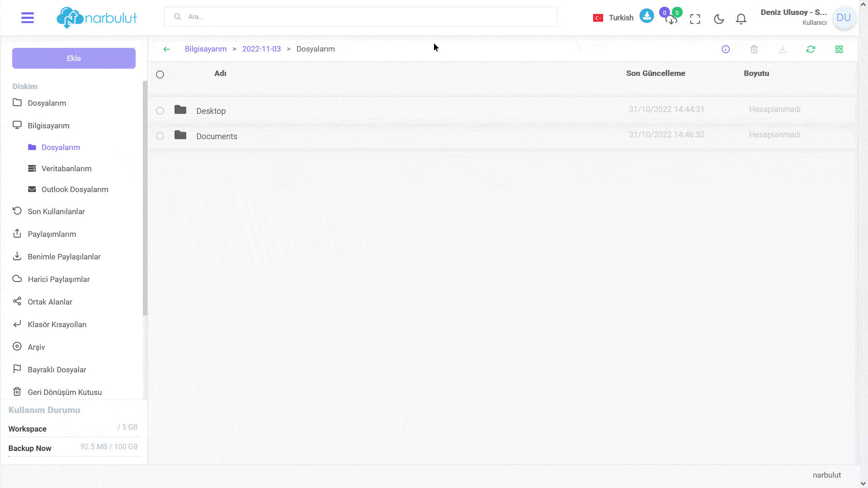The width and height of the screenshot is (868, 488).
Task: Open Son Kullanılanlar
Action: tap(56, 211)
